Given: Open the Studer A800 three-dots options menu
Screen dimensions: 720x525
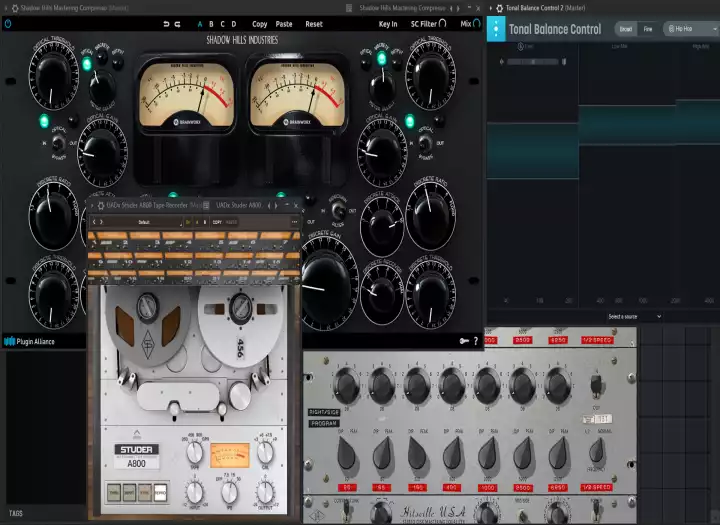Looking at the screenshot, I should [294, 222].
